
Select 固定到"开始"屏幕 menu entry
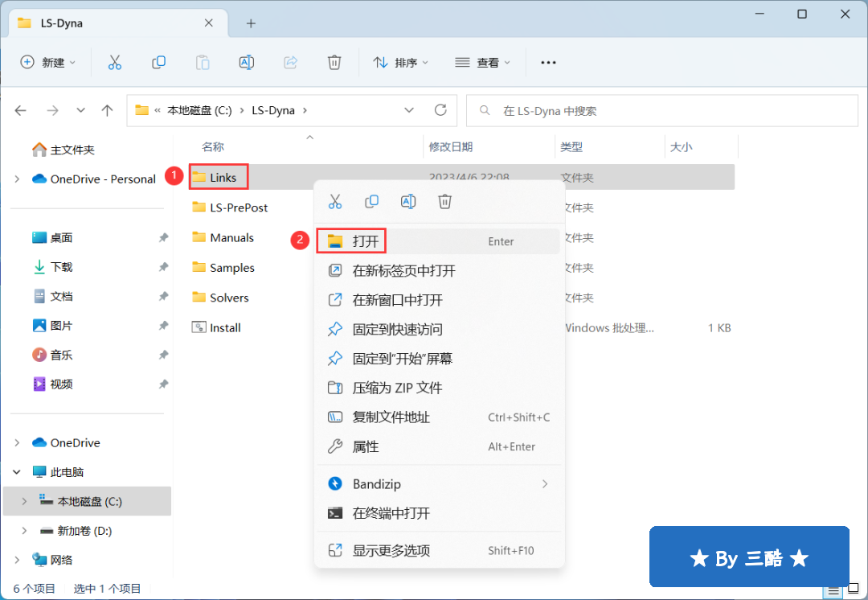coord(439,359)
